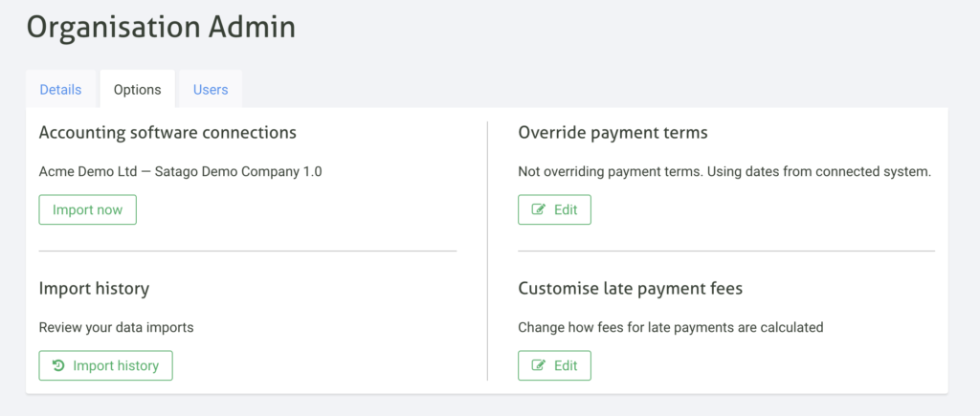The height and width of the screenshot is (416, 980).
Task: Click the Review your data imports text
Action: (x=116, y=327)
